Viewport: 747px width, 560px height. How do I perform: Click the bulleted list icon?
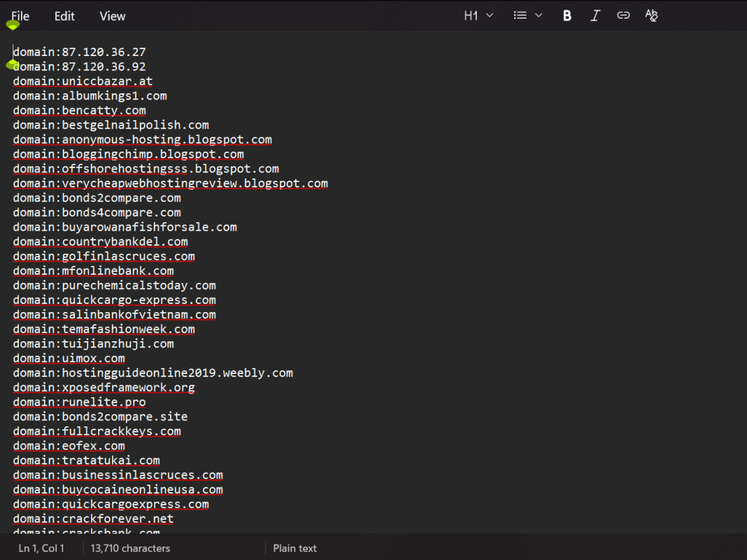pos(520,16)
